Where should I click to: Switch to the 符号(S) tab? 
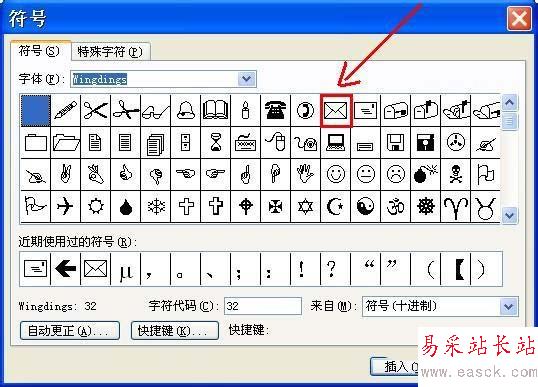tap(39, 51)
